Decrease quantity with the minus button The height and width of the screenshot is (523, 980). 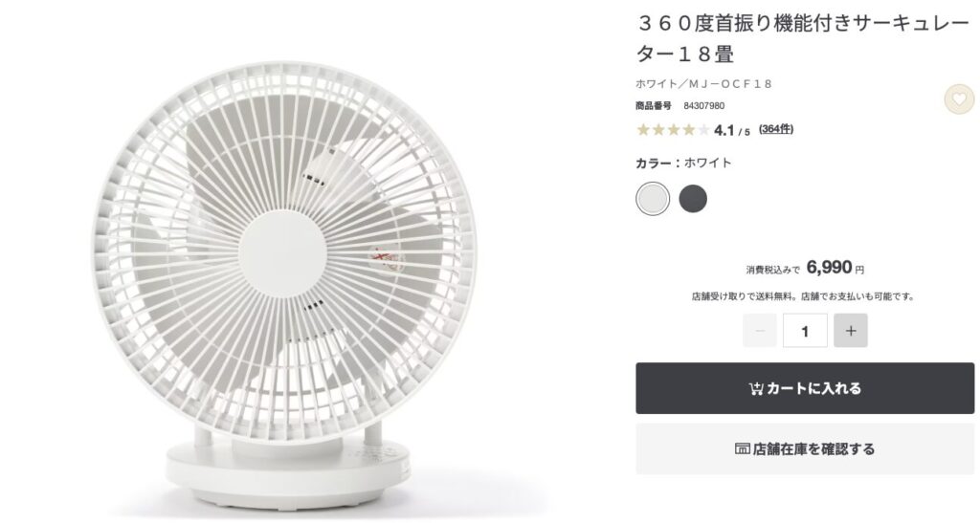pos(759,330)
